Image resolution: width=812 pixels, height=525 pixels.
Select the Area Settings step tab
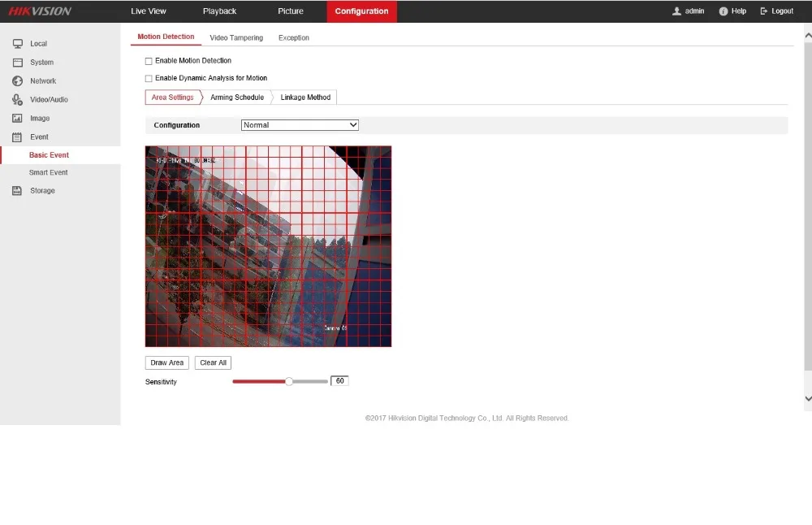173,98
